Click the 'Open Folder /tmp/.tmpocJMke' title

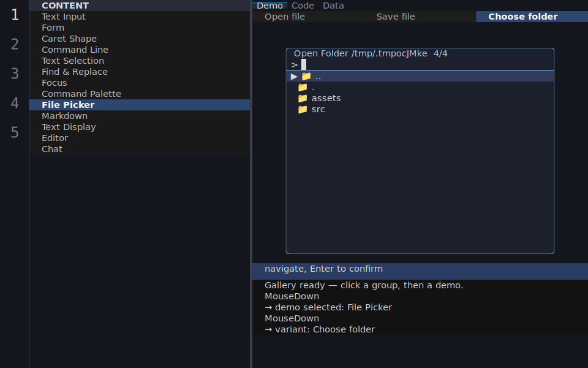(360, 53)
